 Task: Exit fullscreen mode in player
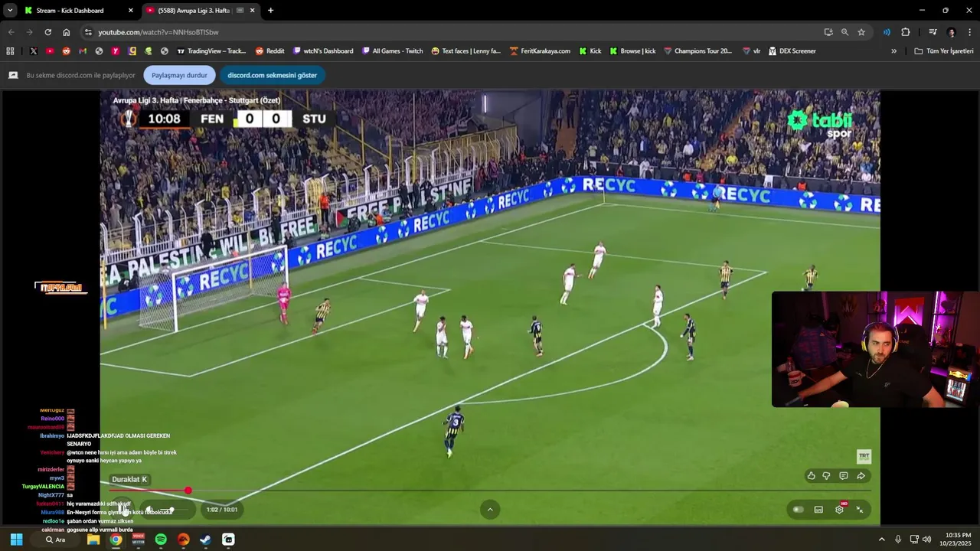coord(859,510)
